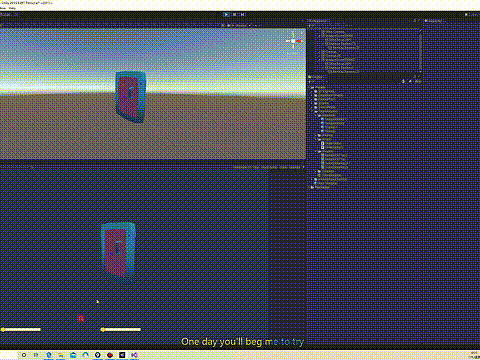Advance one frame with the Step button
The height and width of the screenshot is (360, 480).
(x=243, y=14)
